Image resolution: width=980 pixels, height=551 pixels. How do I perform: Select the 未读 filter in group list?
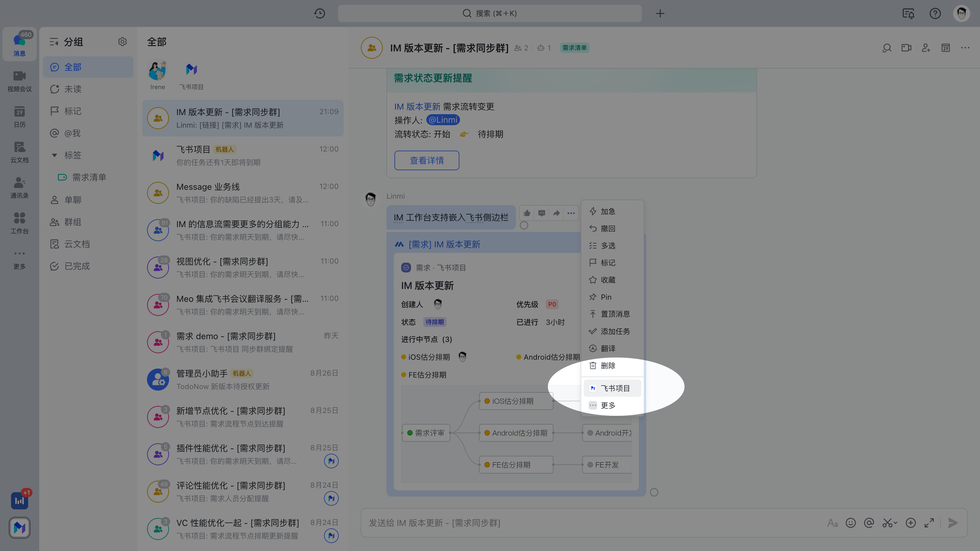click(x=88, y=89)
